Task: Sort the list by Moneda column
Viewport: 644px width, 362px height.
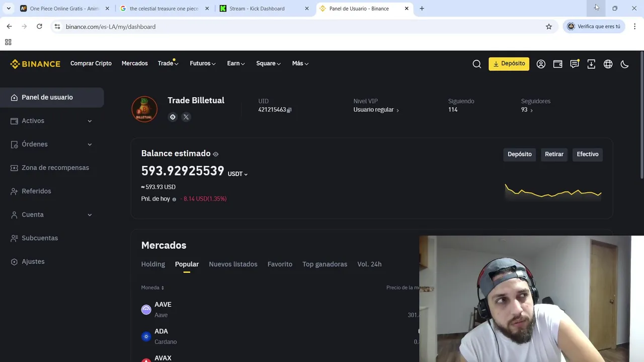Action: [x=152, y=288]
